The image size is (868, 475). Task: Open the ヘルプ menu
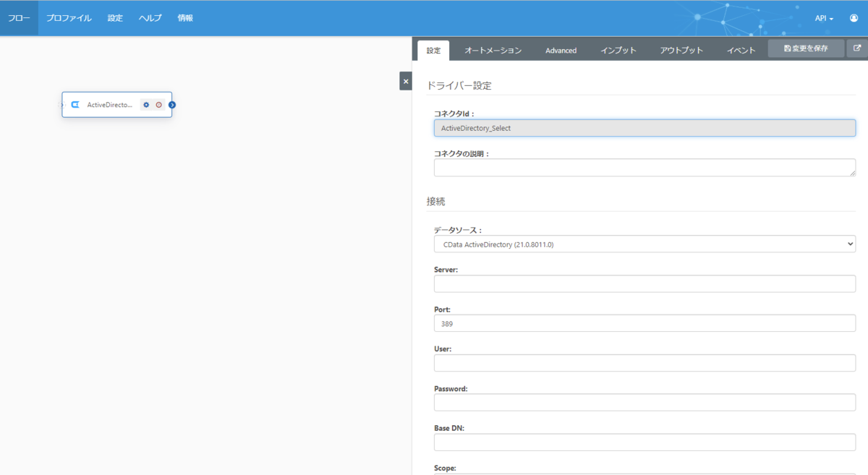(x=150, y=18)
